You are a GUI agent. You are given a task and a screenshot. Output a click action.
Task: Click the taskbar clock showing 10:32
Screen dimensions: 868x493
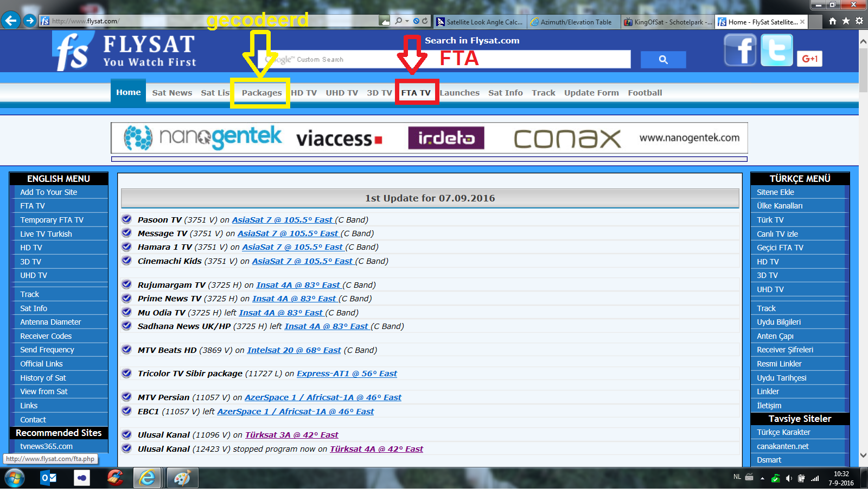pyautogui.click(x=841, y=478)
